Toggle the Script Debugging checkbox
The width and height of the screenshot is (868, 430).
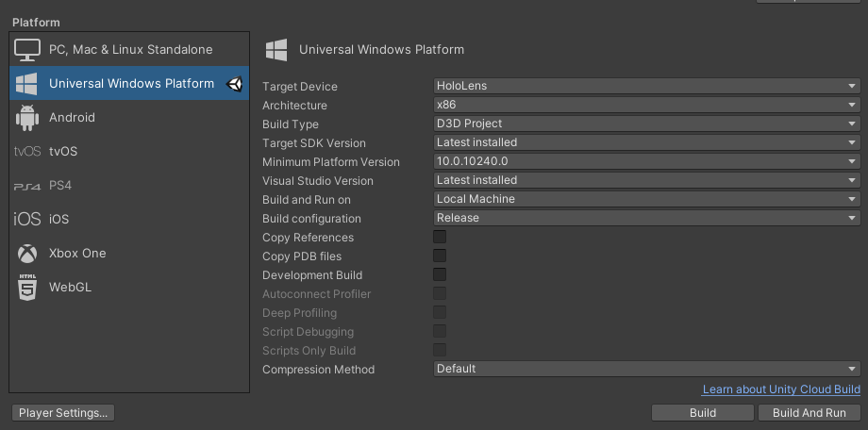pyautogui.click(x=440, y=331)
